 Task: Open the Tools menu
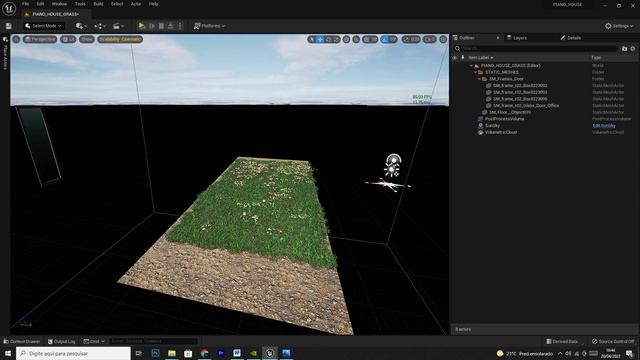80,4
